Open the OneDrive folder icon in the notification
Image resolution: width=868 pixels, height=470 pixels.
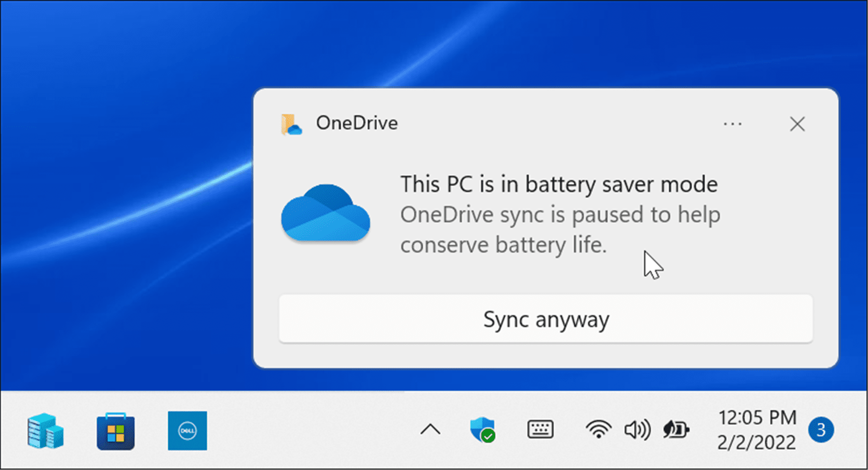pyautogui.click(x=292, y=125)
